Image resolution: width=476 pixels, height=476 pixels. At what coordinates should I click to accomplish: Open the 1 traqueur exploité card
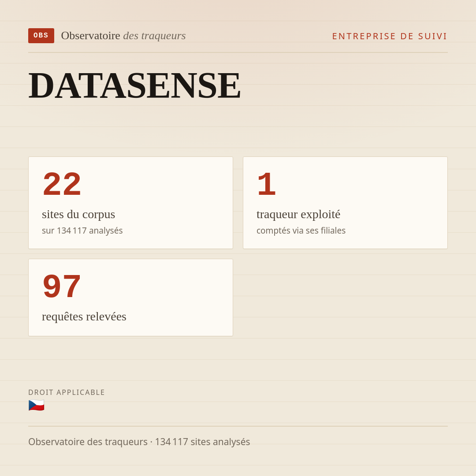(345, 203)
